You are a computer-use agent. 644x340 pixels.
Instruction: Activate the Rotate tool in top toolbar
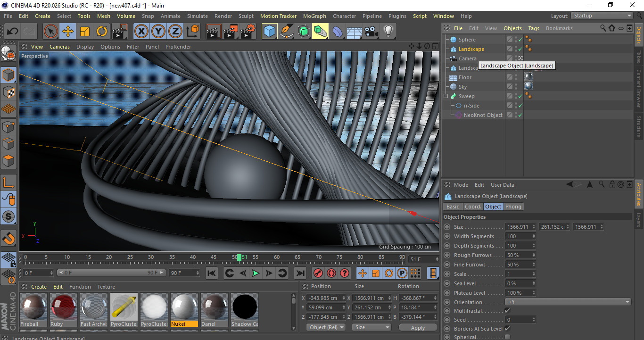(x=102, y=32)
